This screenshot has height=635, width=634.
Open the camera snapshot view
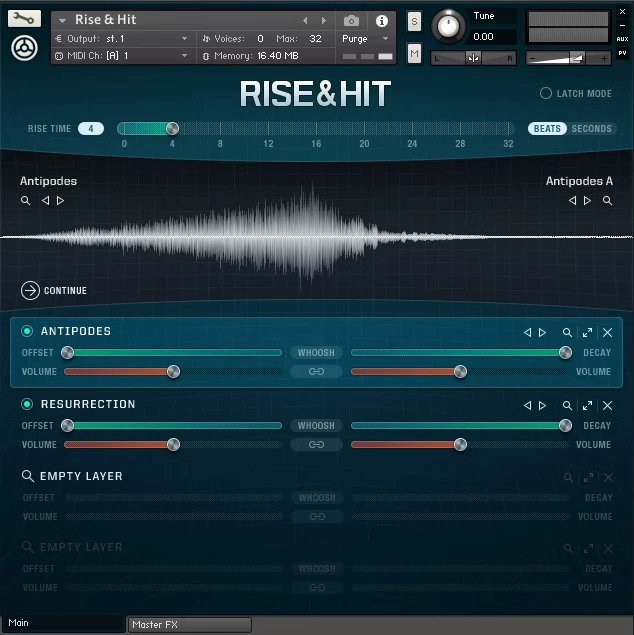click(x=351, y=21)
